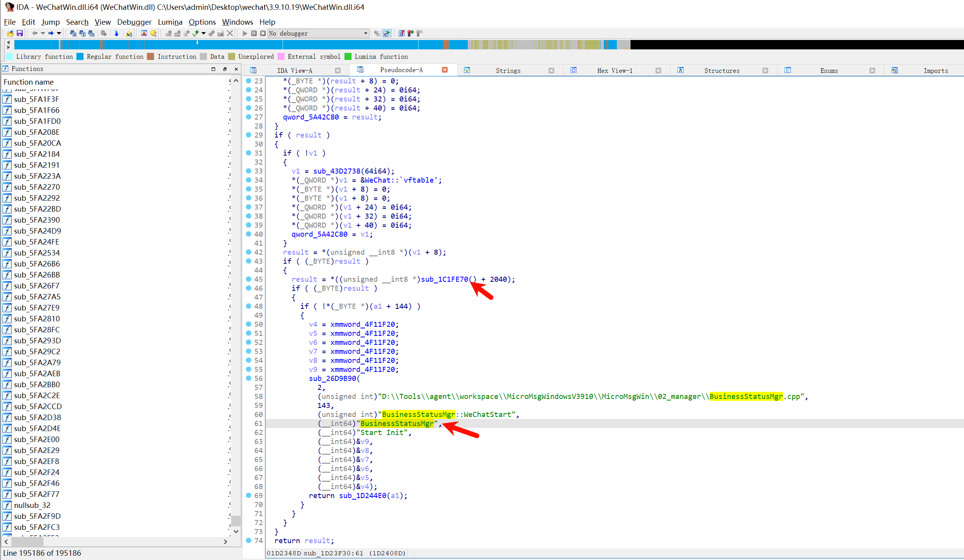This screenshot has height=560, width=964.
Task: Click sub_1C1FE70 function link in code
Action: [444, 279]
